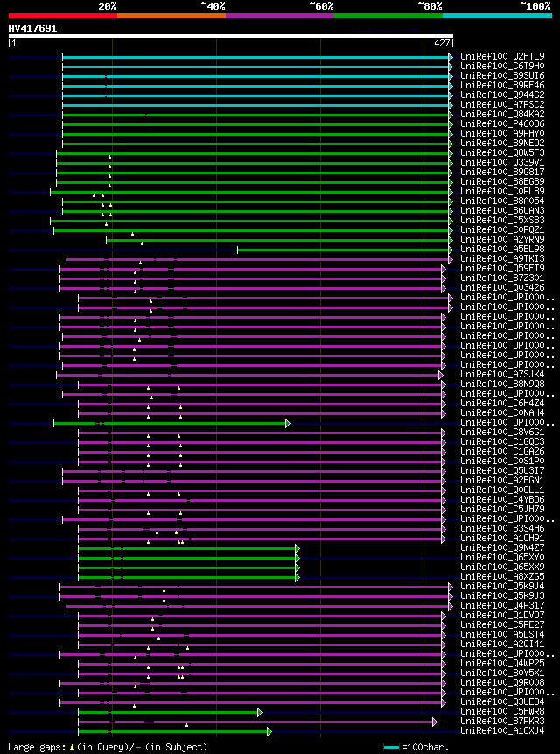
Task: Select the UniRef100_Q9R008 label
Action: [x=502, y=682]
